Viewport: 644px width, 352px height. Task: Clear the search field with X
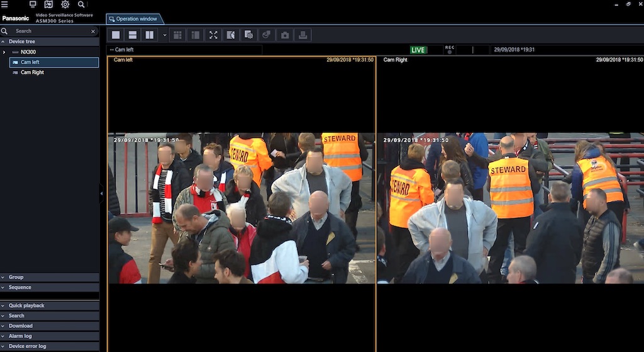[93, 31]
